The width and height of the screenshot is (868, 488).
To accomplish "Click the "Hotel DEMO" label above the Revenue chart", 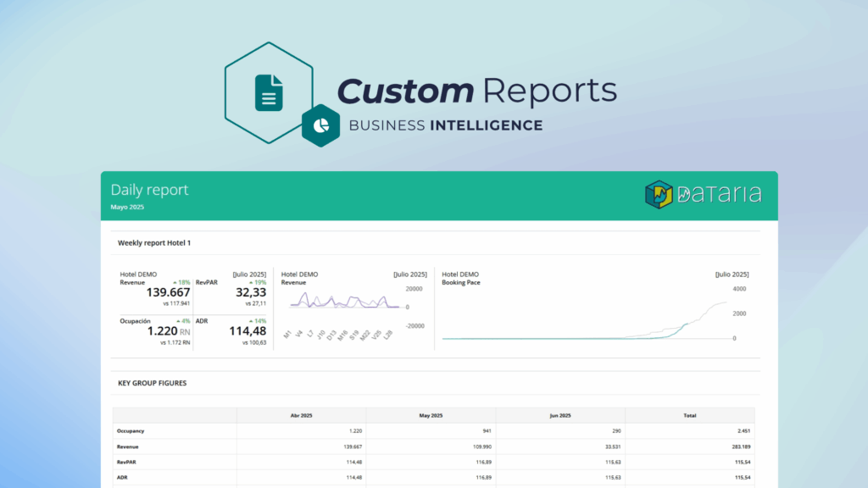I will click(x=299, y=274).
